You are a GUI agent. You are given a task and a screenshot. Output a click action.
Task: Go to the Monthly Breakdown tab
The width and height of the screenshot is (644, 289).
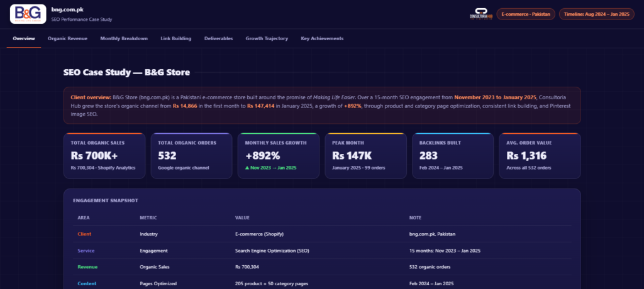coord(124,38)
